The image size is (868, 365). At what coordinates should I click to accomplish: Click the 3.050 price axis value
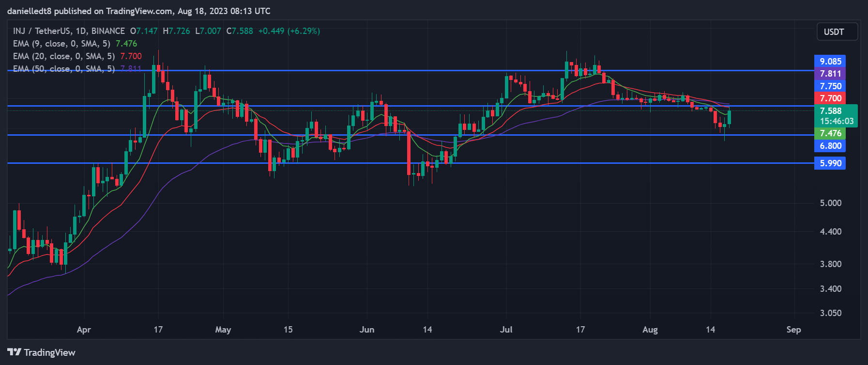tap(831, 313)
